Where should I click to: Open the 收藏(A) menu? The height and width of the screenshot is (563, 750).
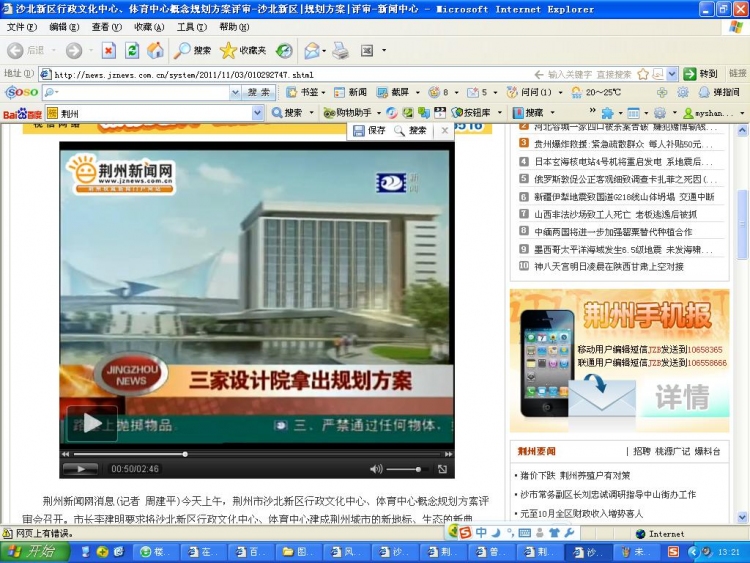pos(149,27)
